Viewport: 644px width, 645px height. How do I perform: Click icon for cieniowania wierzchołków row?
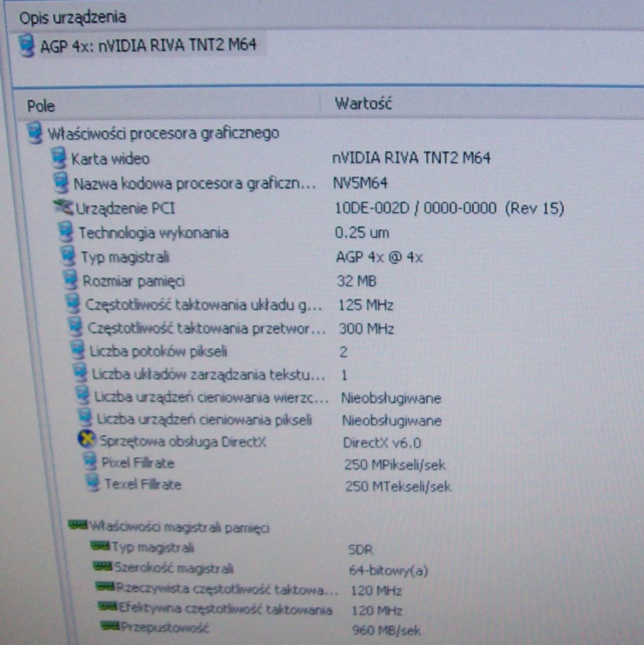[83, 396]
